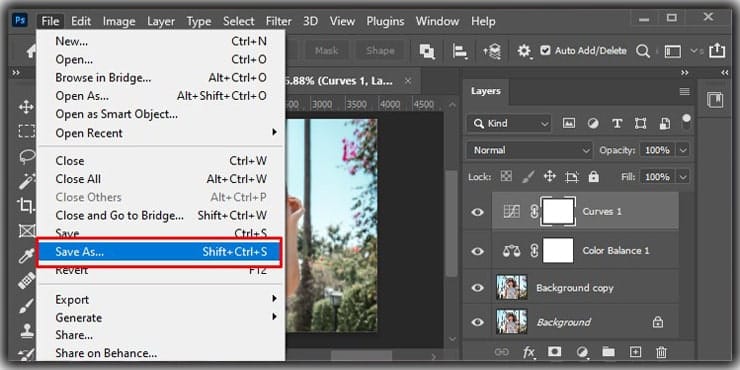740x370 pixels.
Task: Open settings gear in options bar
Action: coord(523,51)
